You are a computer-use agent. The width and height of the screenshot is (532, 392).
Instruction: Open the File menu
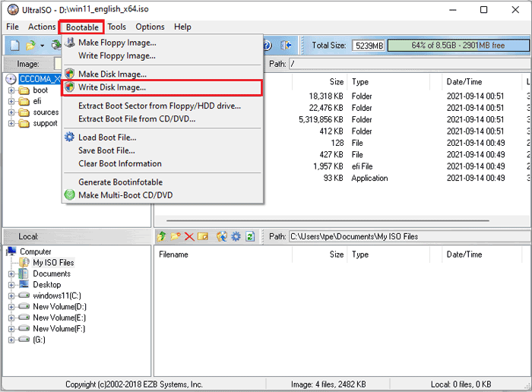(13, 27)
